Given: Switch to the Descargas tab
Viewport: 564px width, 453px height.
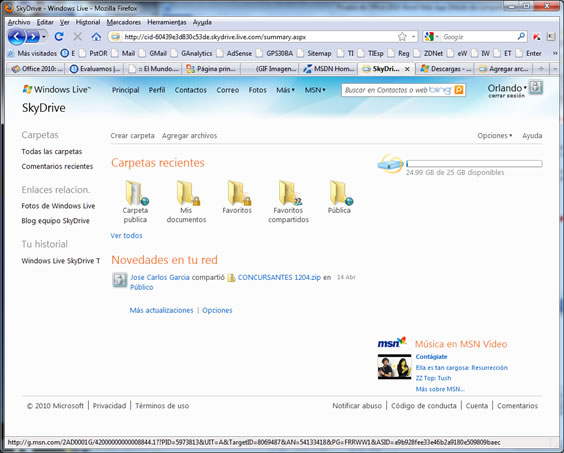Looking at the screenshot, I should pyautogui.click(x=445, y=68).
